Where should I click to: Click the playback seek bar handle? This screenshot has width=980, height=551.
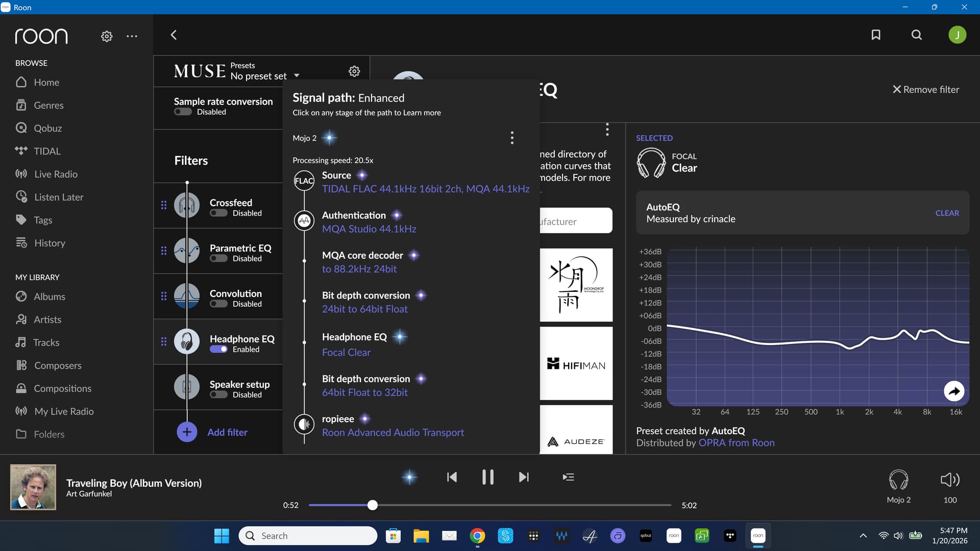tap(373, 505)
